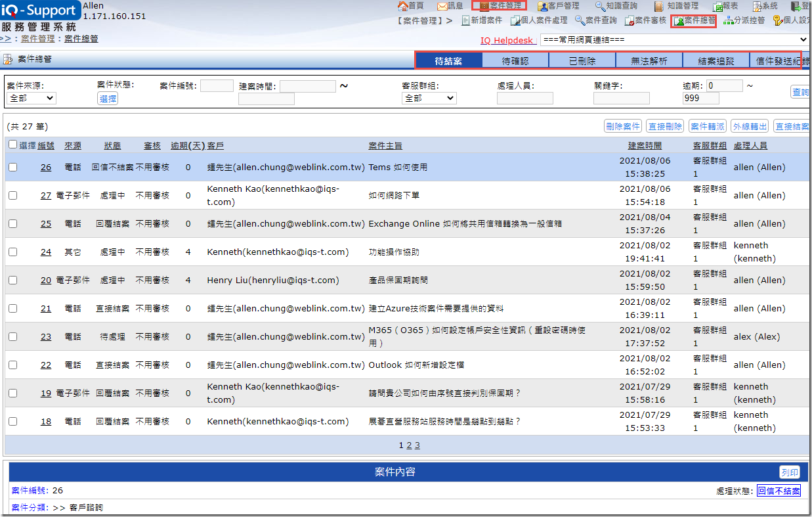Click the 選擇 case status button

coord(108,99)
